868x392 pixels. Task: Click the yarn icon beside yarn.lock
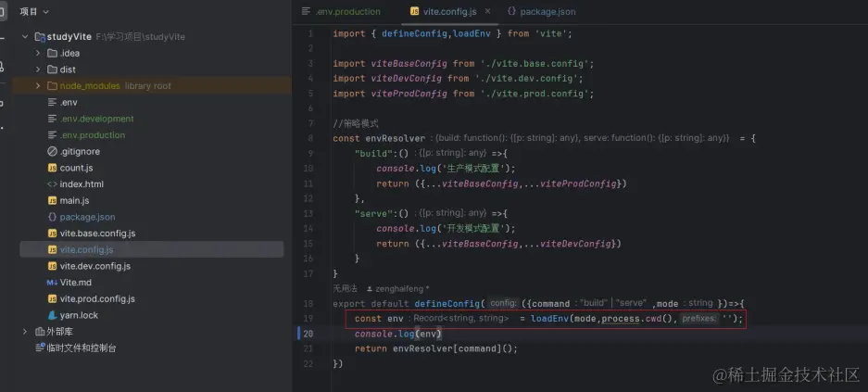(x=52, y=315)
